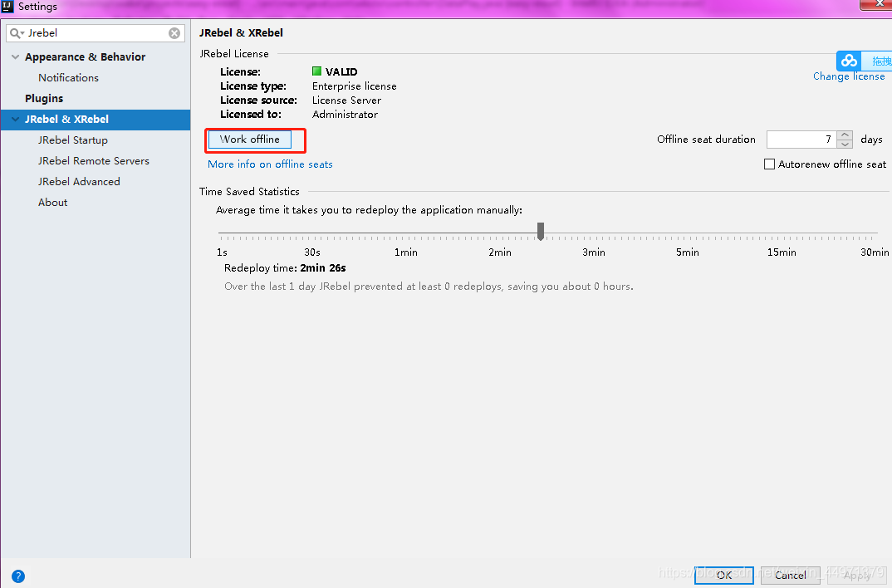Collapse the Appearance & Behavior section
The height and width of the screenshot is (588, 892).
tap(15, 56)
